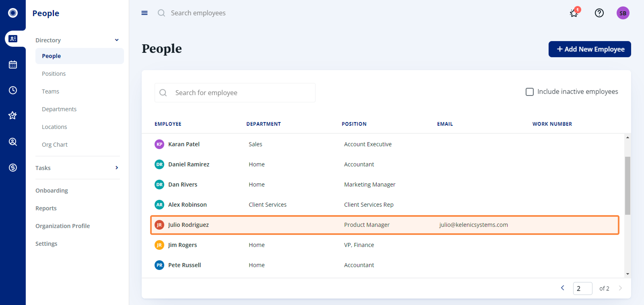This screenshot has width=644, height=305.
Task: Sort by the Position column header
Action: click(354, 124)
